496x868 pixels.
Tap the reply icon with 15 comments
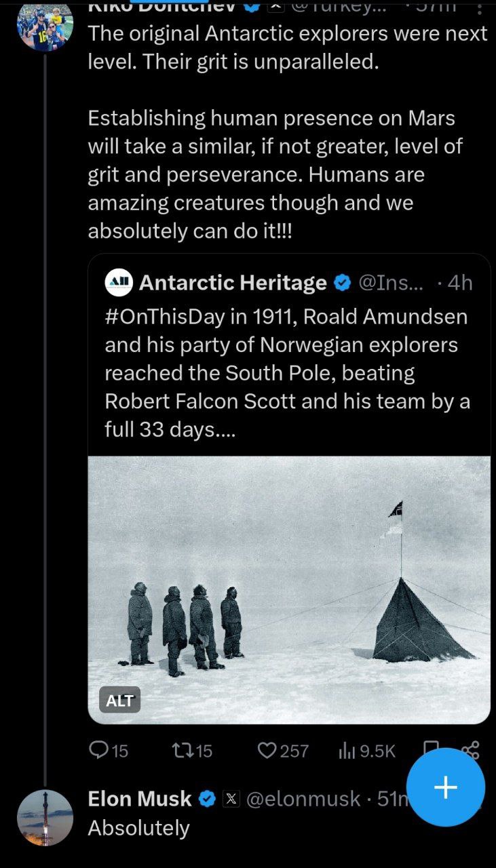[x=108, y=750]
